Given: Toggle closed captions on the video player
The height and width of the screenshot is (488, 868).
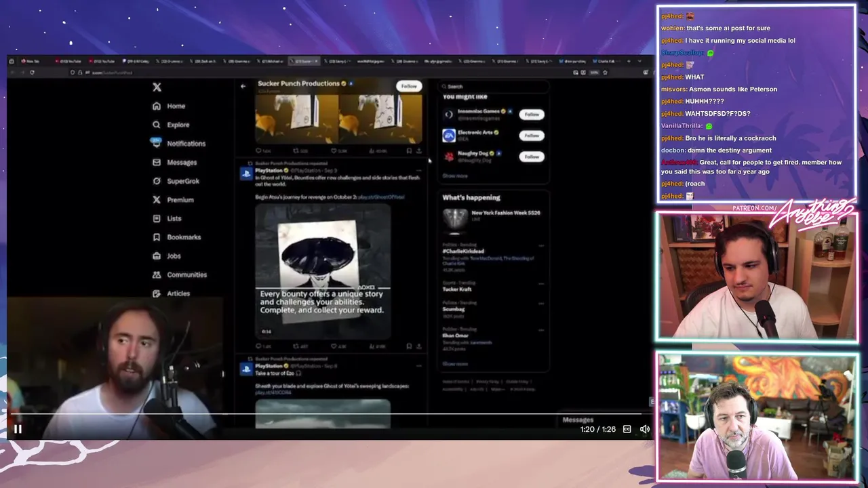Looking at the screenshot, I should [627, 429].
